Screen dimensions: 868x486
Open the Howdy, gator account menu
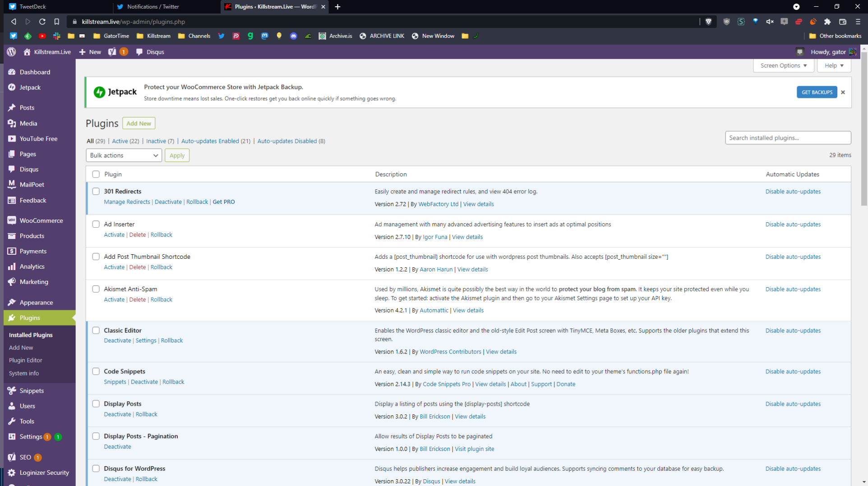(x=833, y=52)
